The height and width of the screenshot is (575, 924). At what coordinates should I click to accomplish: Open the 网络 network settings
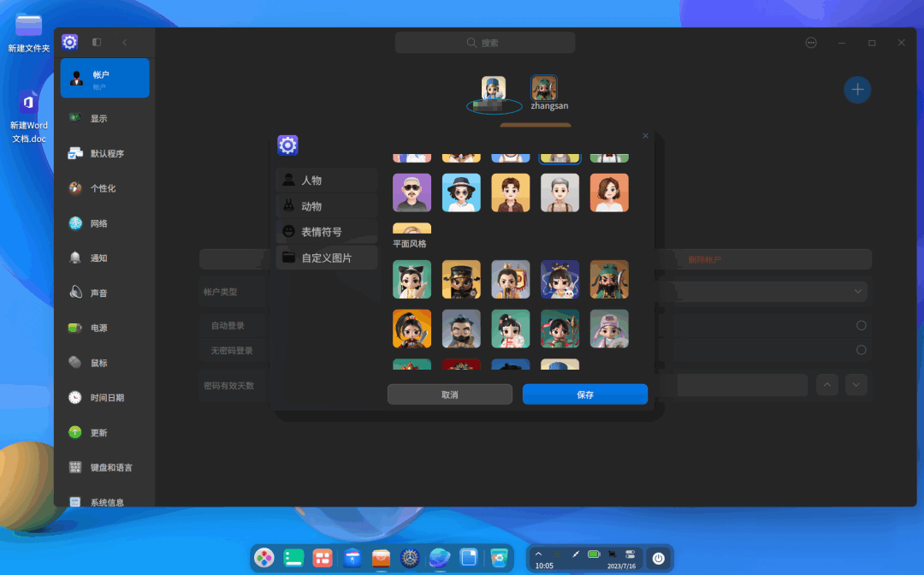[105, 223]
